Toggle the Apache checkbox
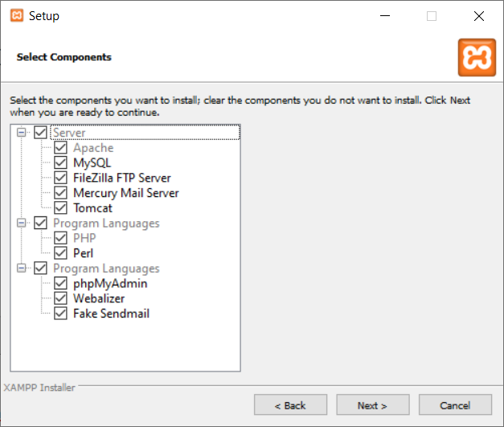This screenshot has height=427, width=504. coord(60,148)
